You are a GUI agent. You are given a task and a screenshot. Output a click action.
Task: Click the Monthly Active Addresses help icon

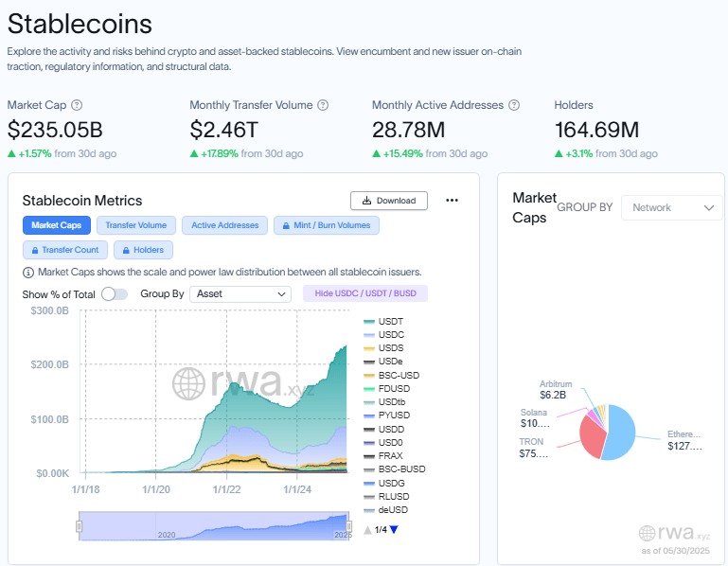(514, 105)
